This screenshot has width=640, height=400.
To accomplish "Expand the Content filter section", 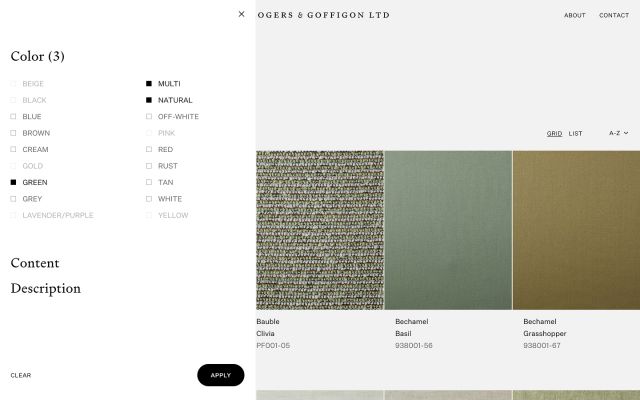I will tap(35, 263).
